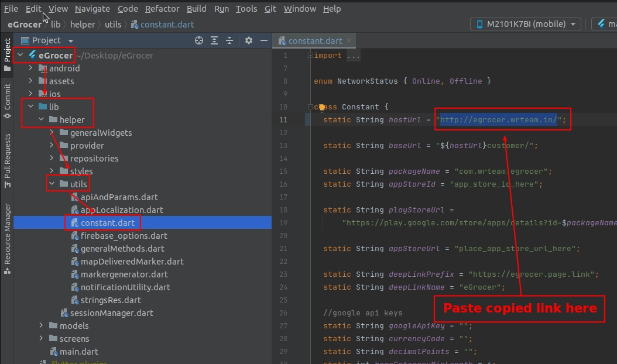Select markergenerator.dart in the tree
This screenshot has height=364, width=617.
124,274
